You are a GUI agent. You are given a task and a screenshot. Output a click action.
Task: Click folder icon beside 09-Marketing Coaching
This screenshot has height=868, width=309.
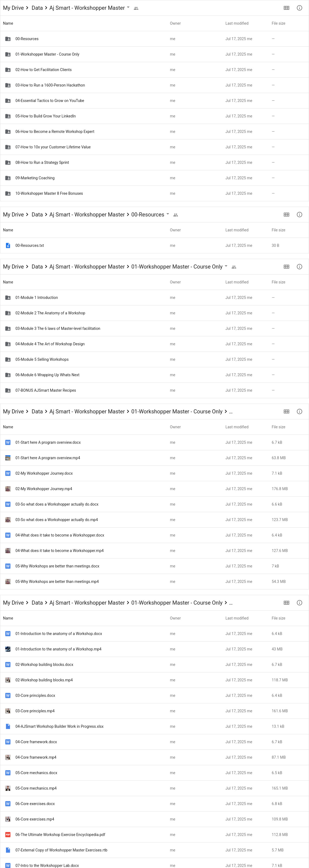pos(8,178)
